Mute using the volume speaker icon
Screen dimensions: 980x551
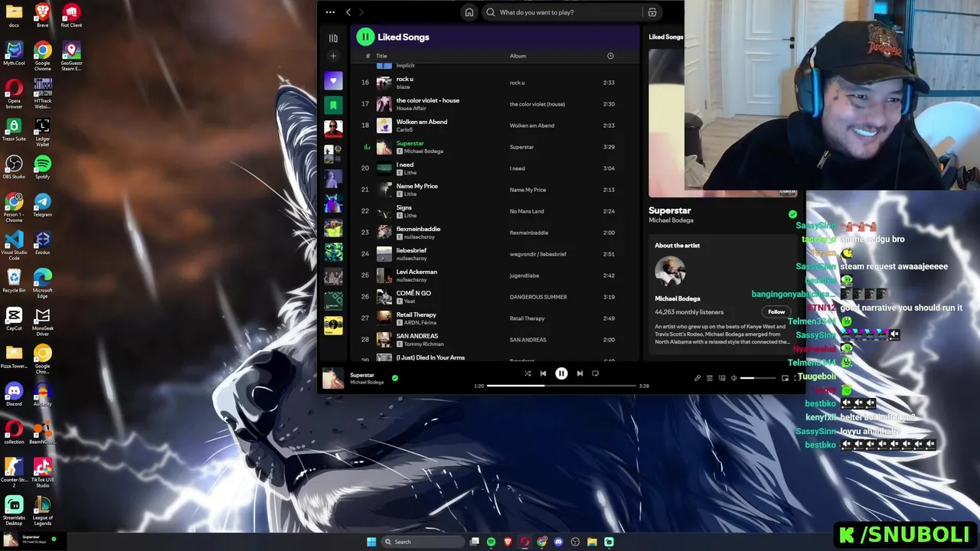[x=734, y=378]
